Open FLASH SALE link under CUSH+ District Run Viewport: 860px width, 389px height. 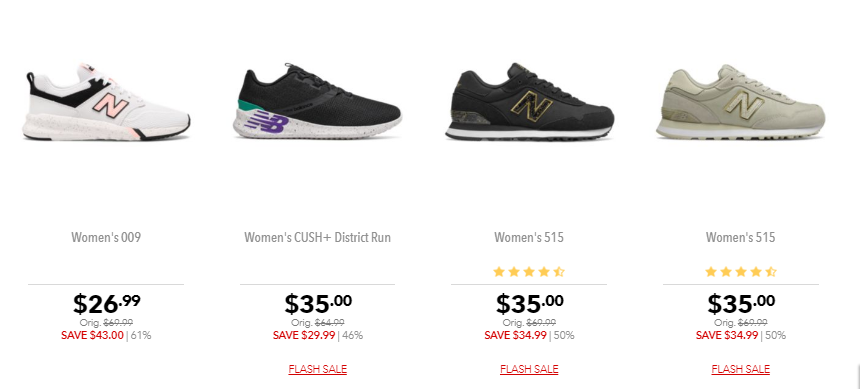(318, 369)
